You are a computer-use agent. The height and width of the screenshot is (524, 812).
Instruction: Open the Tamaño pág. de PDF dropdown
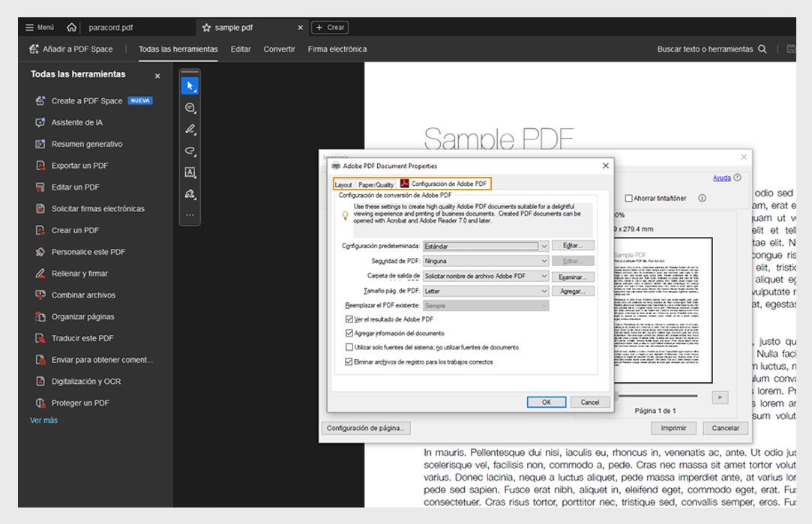point(545,290)
